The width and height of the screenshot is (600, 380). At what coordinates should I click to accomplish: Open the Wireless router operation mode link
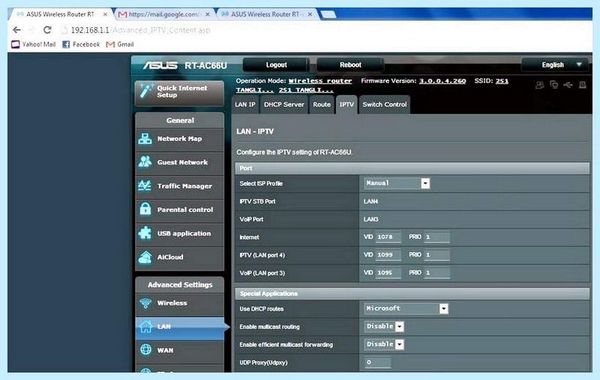[x=320, y=81]
